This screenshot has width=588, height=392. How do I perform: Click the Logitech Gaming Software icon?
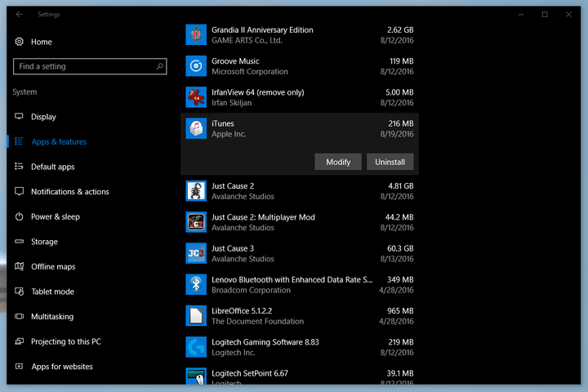pyautogui.click(x=196, y=347)
